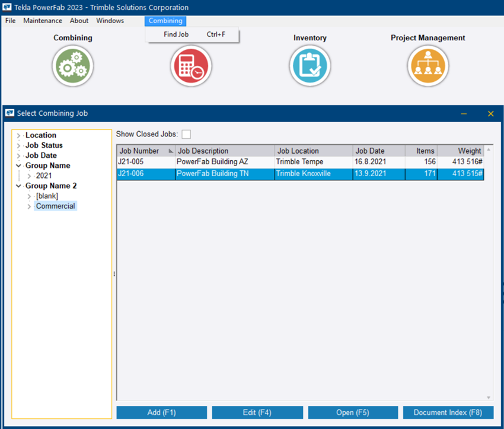The height and width of the screenshot is (429, 504).
Task: Collapse the Group Name tree node
Action: (18, 166)
